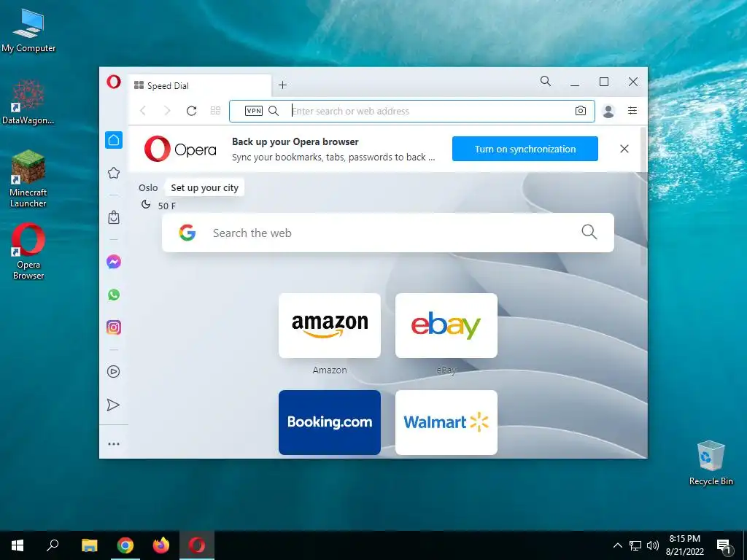Viewport: 747px width, 560px height.
Task: Click Set up your city button
Action: point(204,187)
